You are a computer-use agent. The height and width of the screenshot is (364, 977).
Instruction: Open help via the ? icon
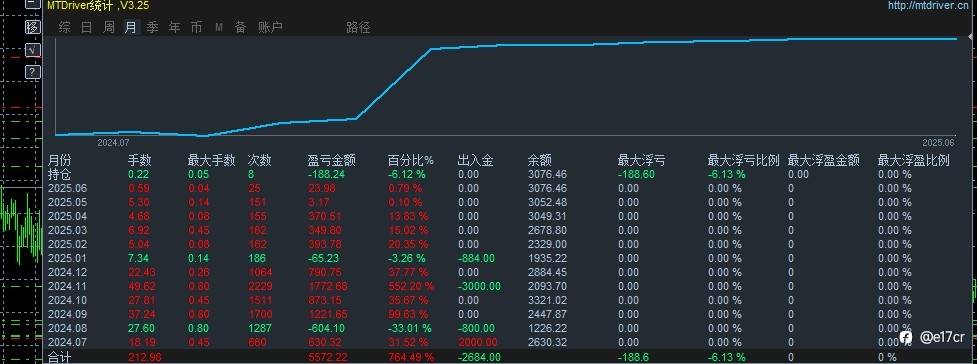(32, 72)
